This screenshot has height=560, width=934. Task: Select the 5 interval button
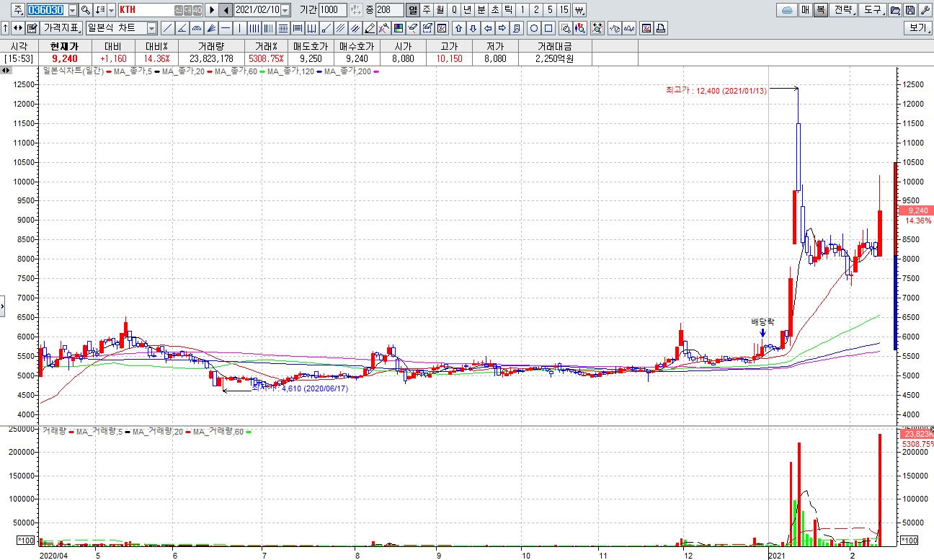point(550,9)
